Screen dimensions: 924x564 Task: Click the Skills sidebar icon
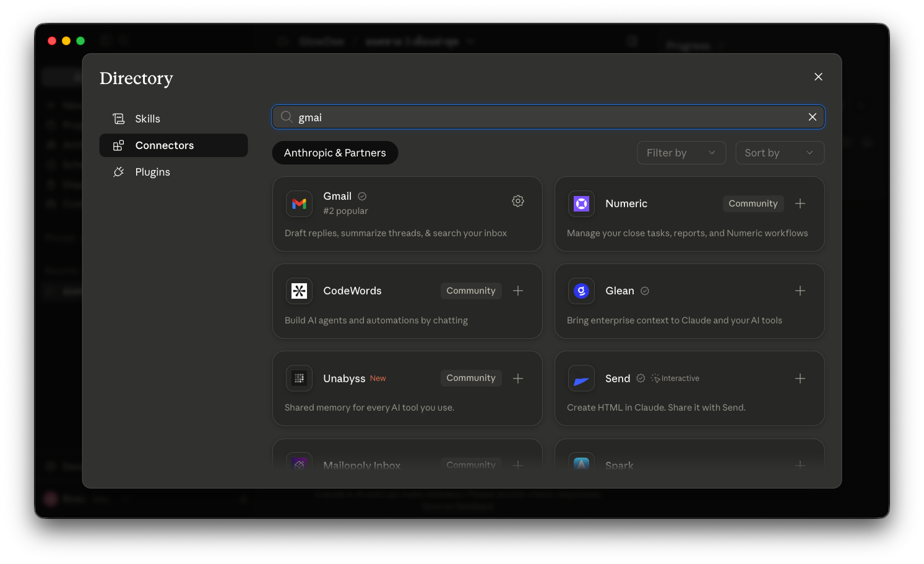tap(119, 119)
